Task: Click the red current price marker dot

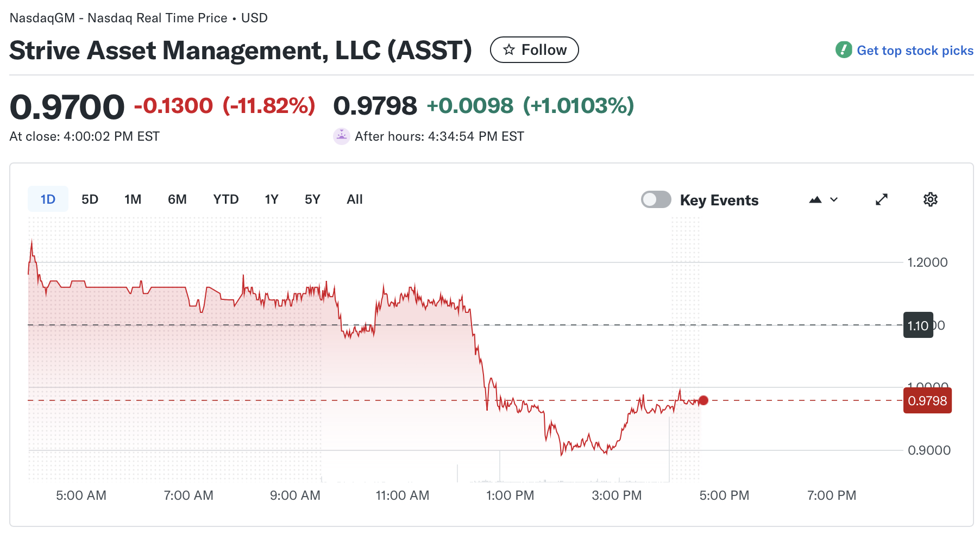Action: pyautogui.click(x=703, y=401)
